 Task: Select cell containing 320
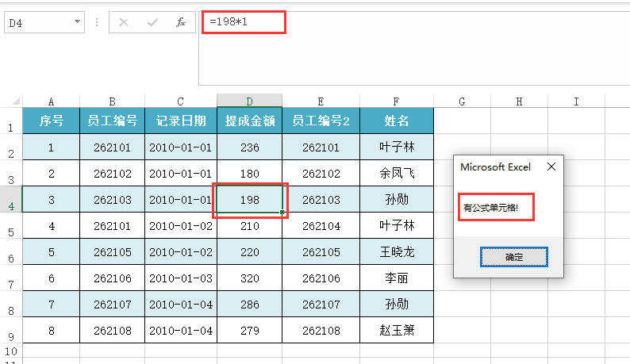point(249,278)
